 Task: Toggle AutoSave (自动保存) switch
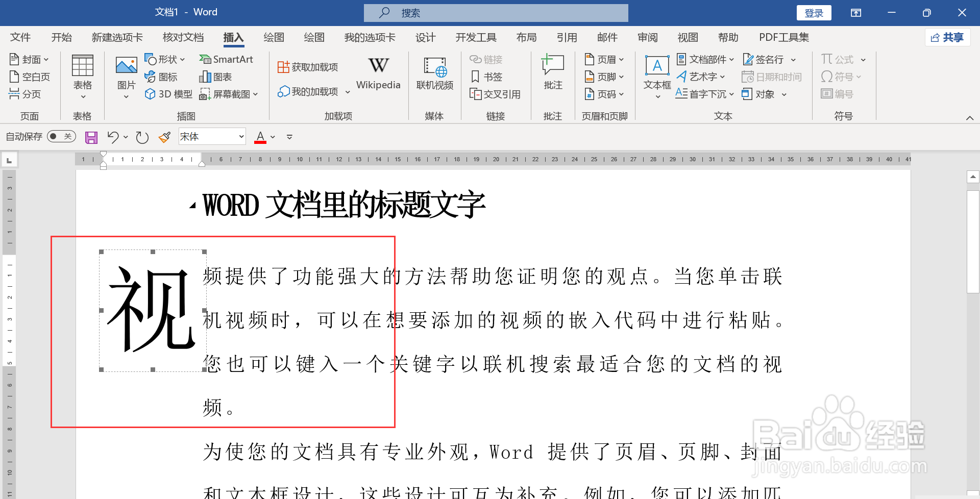[x=61, y=137]
